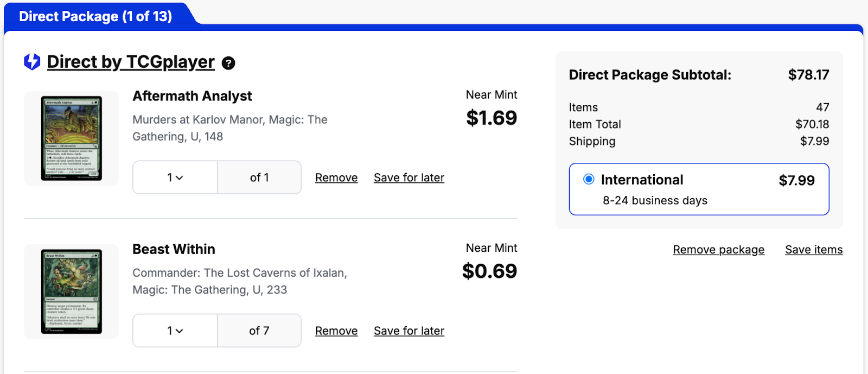The height and width of the screenshot is (374, 868).
Task: Click the Aftermath Analyst product title
Action: 192,96
